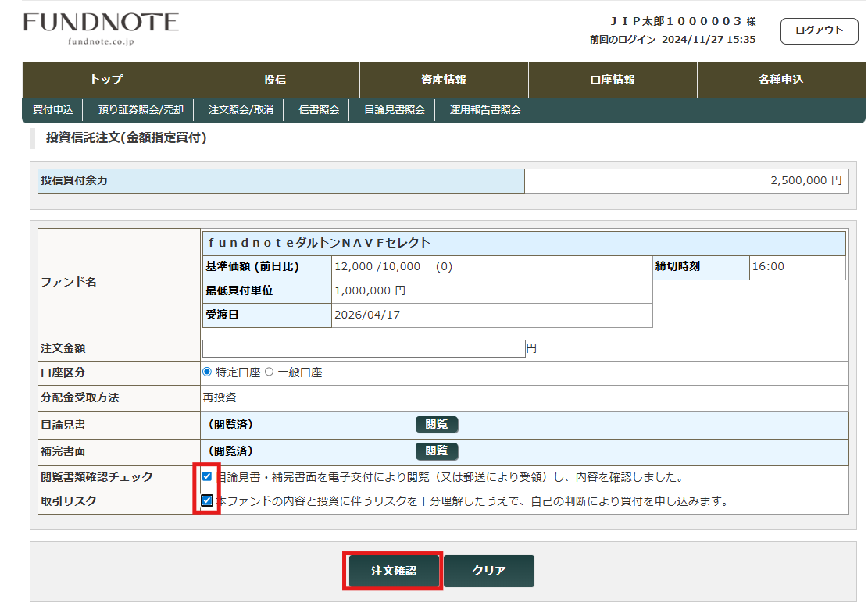Select the 口座情報 navigation item
This screenshot has width=868, height=602.
(x=613, y=80)
